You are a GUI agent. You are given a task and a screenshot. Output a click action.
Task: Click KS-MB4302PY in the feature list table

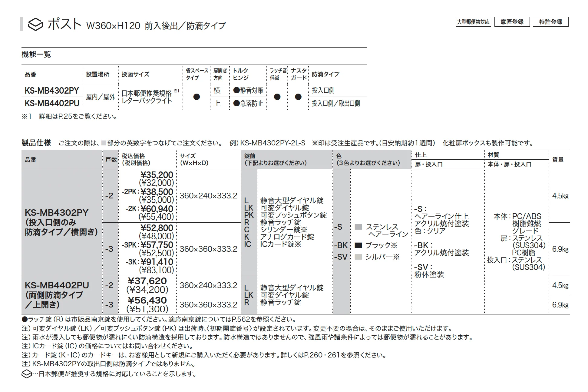pyautogui.click(x=52, y=91)
